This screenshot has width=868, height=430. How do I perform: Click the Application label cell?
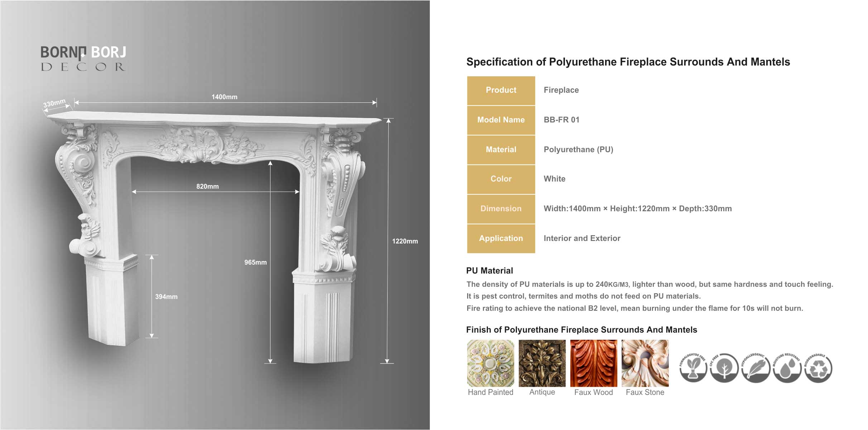501,238
